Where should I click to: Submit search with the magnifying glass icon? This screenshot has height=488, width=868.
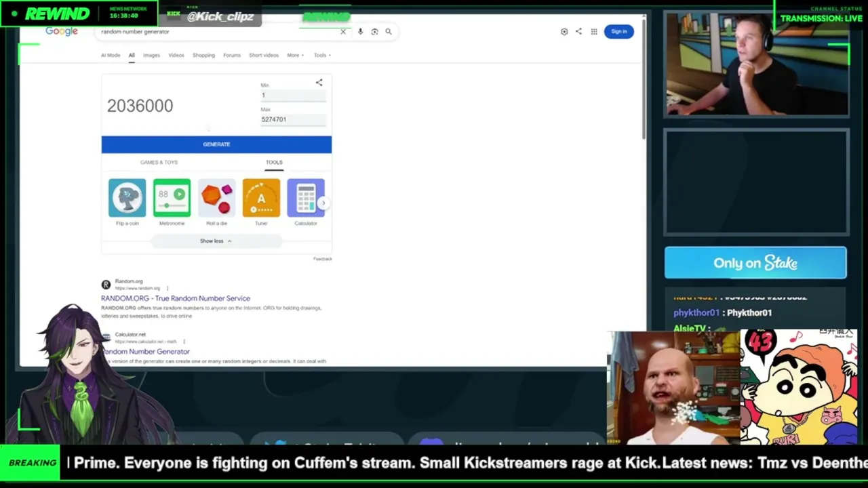(389, 32)
